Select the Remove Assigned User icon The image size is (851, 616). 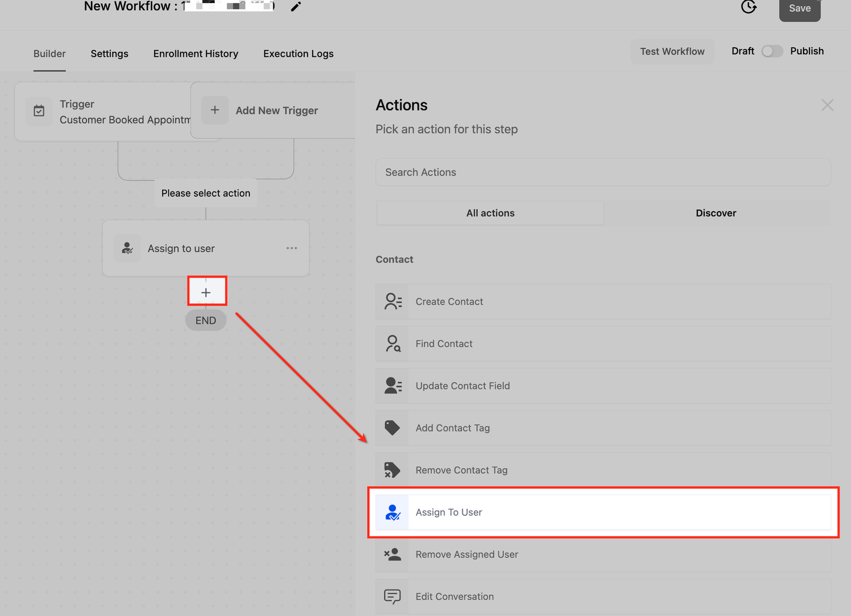(393, 554)
